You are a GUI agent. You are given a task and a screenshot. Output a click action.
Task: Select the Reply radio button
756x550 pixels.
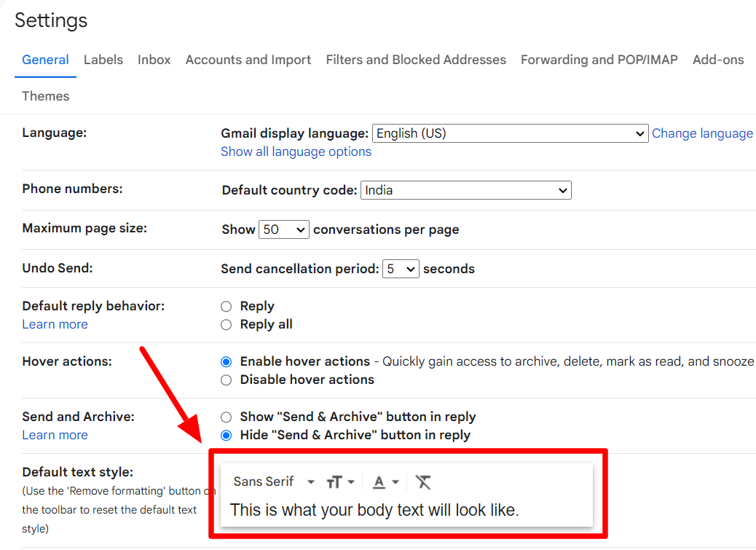click(x=226, y=307)
